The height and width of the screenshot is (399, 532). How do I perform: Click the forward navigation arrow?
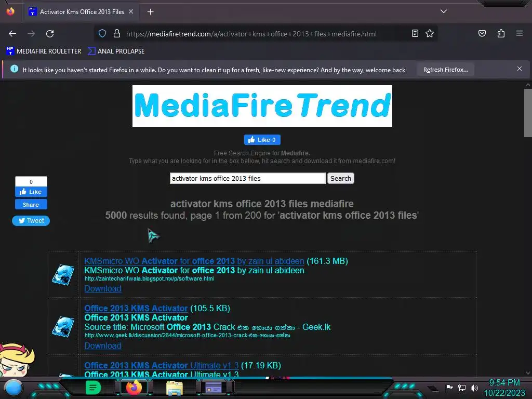coord(31,34)
